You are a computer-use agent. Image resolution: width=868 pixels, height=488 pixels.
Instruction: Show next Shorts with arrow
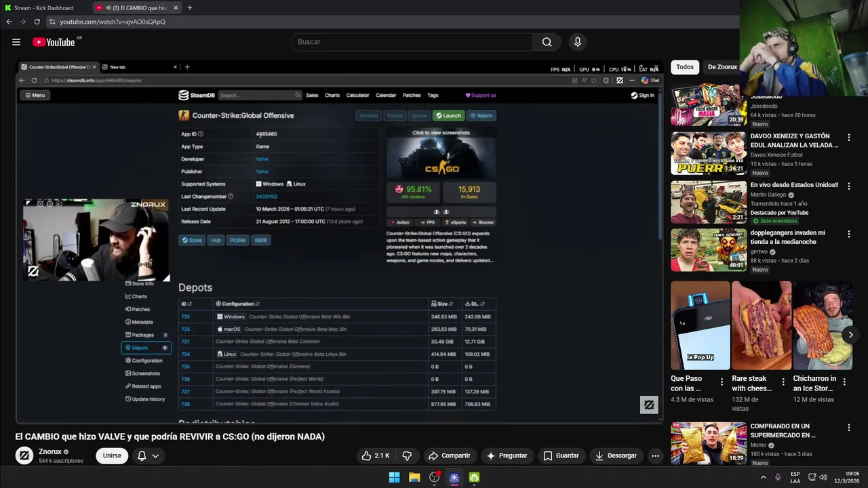[x=850, y=335]
